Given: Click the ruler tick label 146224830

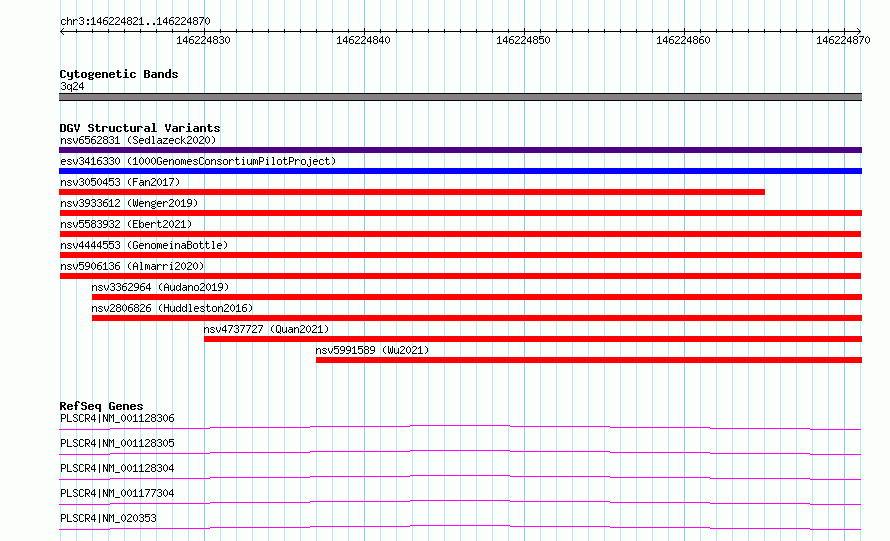Looking at the screenshot, I should [x=203, y=40].
